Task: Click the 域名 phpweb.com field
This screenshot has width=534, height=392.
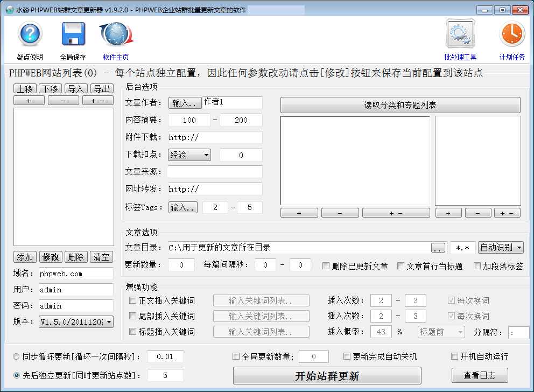Action: click(76, 274)
